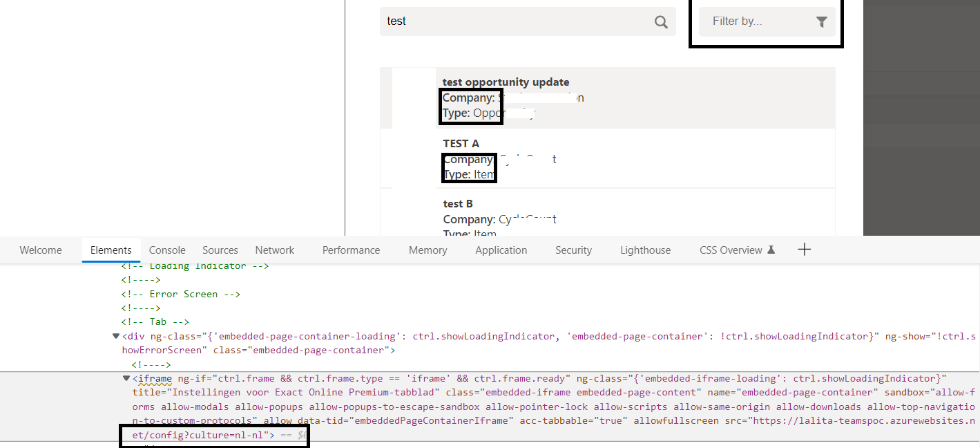Open the Security tab
Screen dimensions: 980x448
(573, 250)
